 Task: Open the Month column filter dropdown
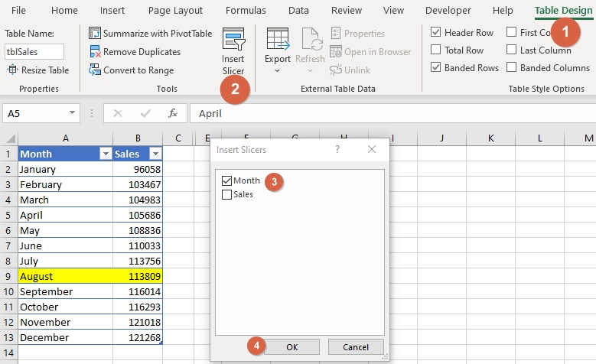click(106, 154)
